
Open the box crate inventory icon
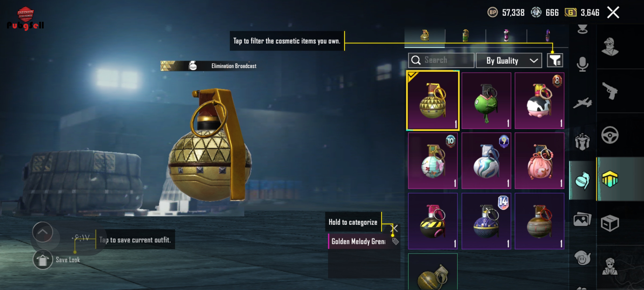pos(610,223)
